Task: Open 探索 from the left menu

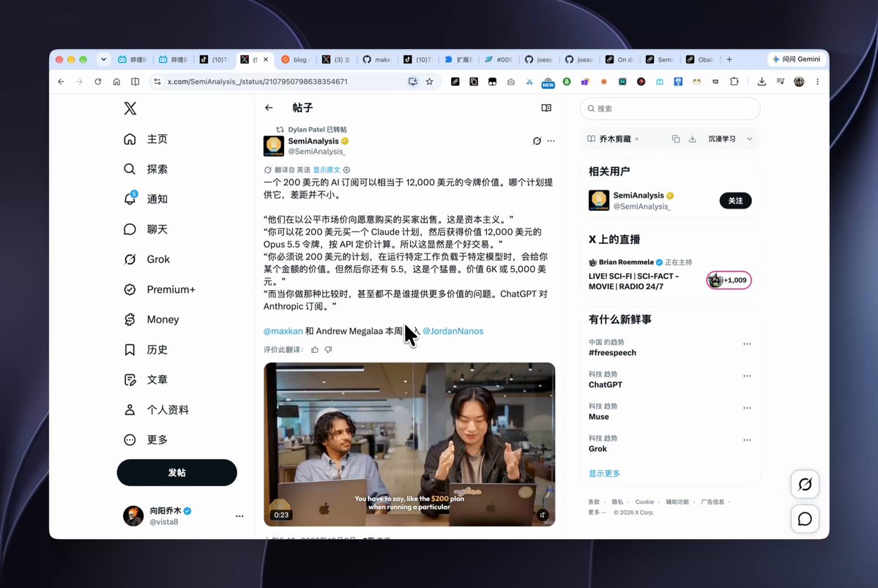Action: (x=146, y=169)
